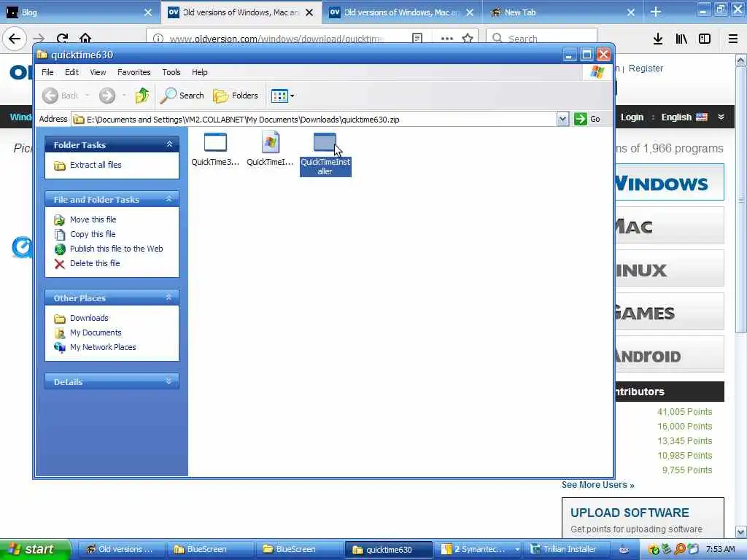Collapse the Folder Tasks panel
This screenshot has width=747, height=560.
tap(169, 144)
